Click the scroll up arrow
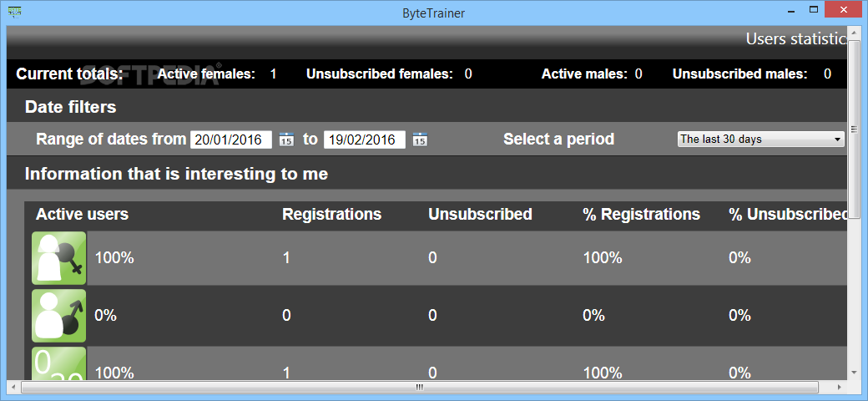Viewport: 868px width, 401px height. point(854,31)
